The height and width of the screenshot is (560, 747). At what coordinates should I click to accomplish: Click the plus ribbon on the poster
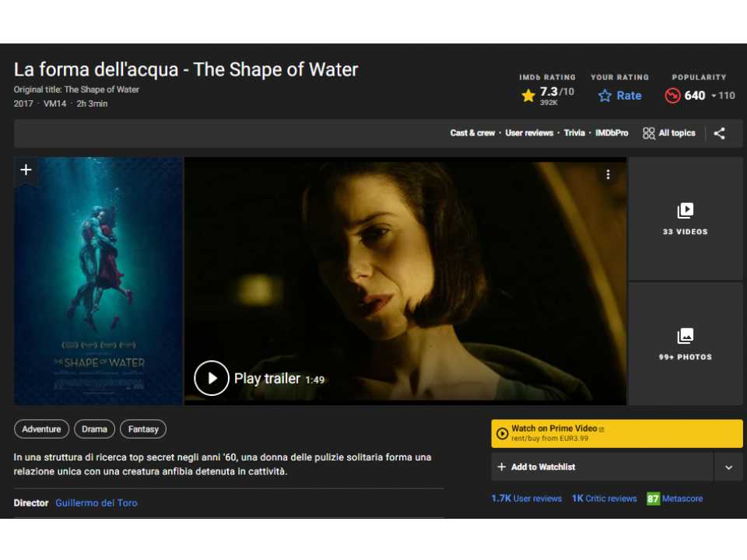coord(26,170)
